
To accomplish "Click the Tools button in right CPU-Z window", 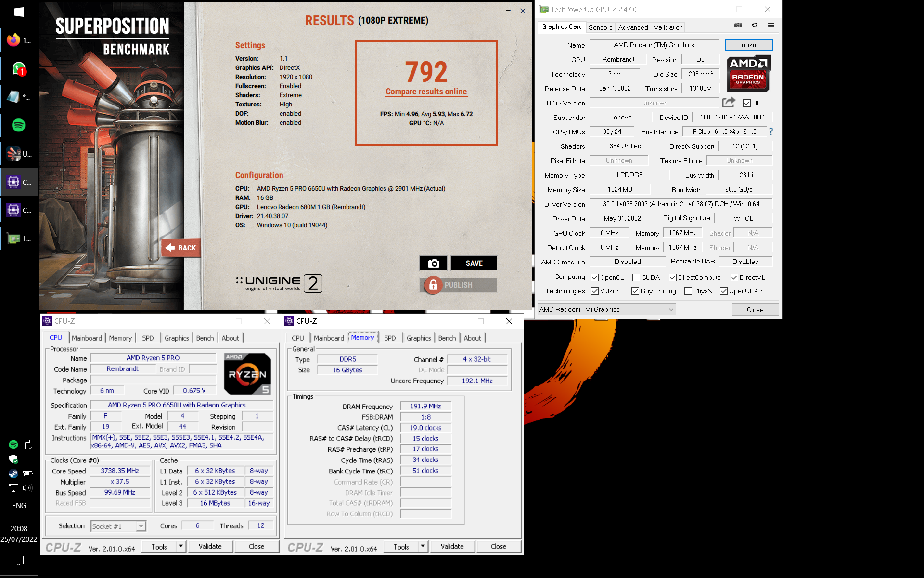I will (401, 546).
